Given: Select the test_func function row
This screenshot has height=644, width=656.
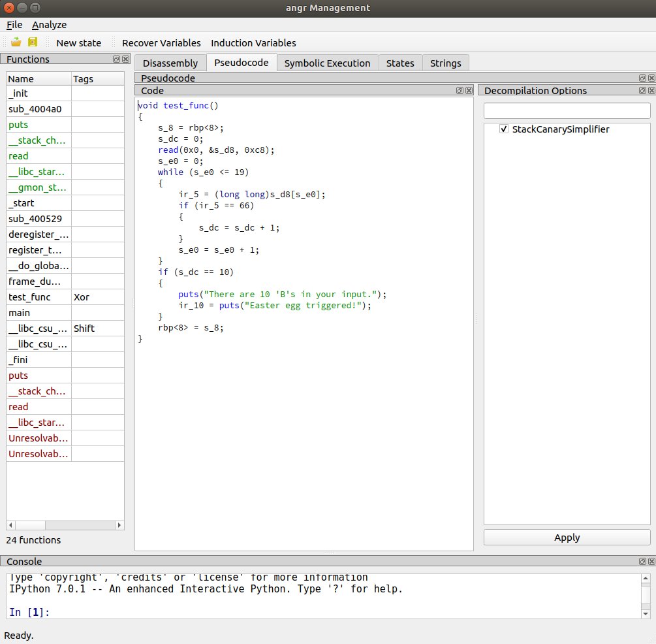Looking at the screenshot, I should coord(65,297).
